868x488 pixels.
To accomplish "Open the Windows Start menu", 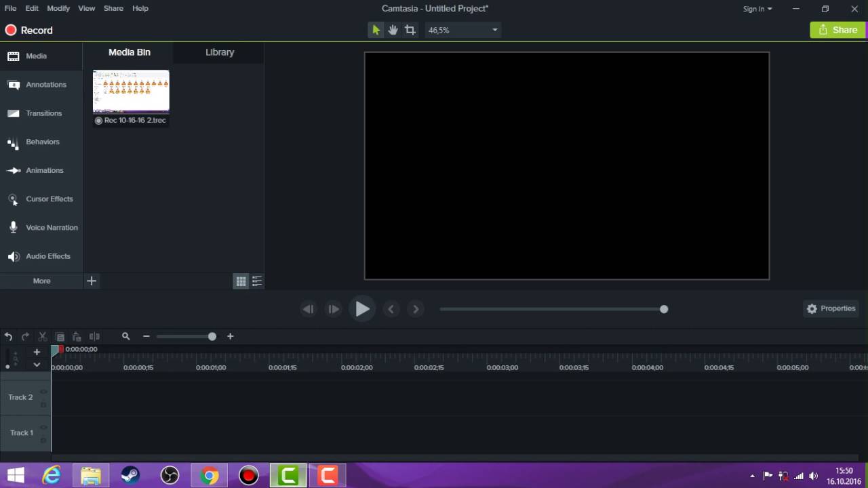I will (x=16, y=476).
